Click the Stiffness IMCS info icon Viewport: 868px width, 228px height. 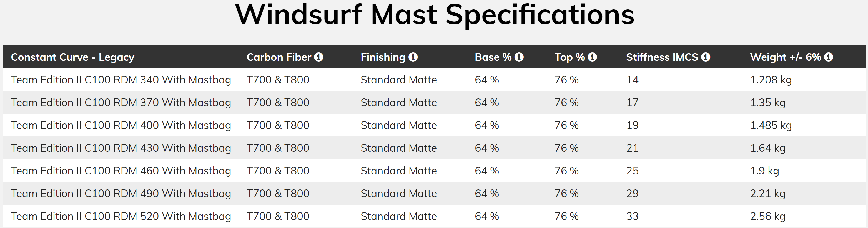(706, 57)
